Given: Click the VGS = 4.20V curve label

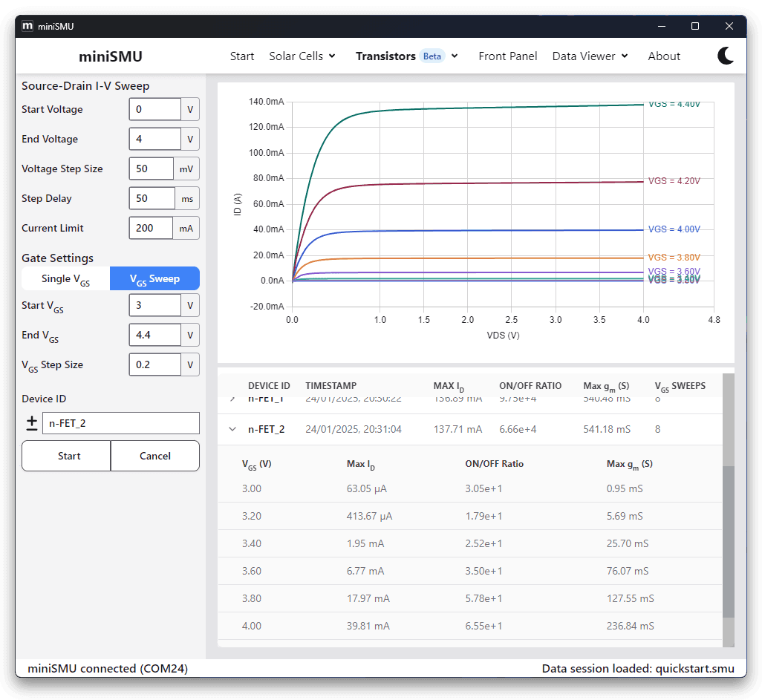Looking at the screenshot, I should (x=674, y=180).
